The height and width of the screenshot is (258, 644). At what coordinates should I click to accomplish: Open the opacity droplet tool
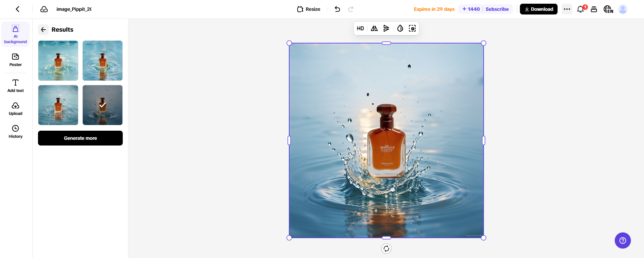pyautogui.click(x=400, y=28)
